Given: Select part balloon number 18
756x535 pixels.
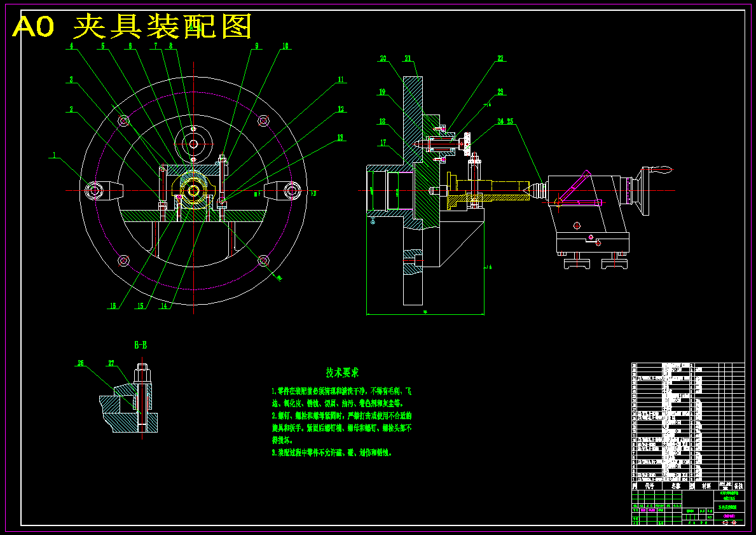Looking at the screenshot, I should coord(382,122).
